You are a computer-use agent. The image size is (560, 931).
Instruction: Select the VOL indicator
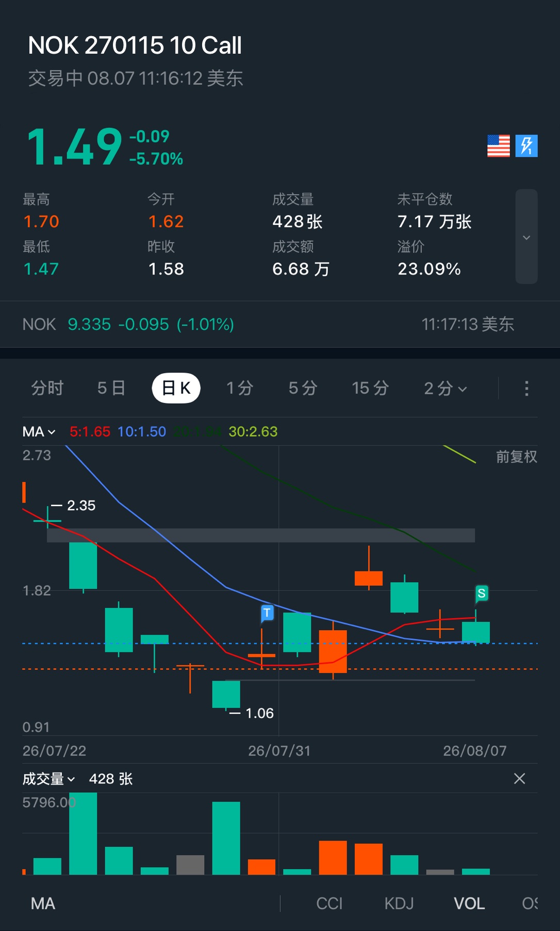tap(469, 903)
